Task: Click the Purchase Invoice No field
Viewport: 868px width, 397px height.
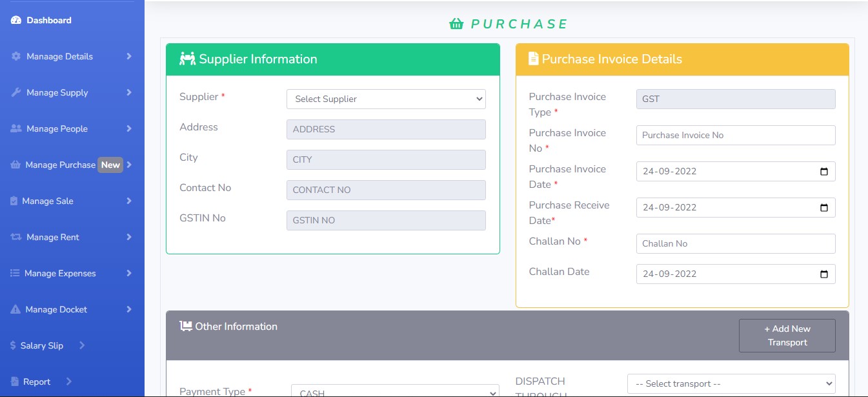Action: [735, 136]
